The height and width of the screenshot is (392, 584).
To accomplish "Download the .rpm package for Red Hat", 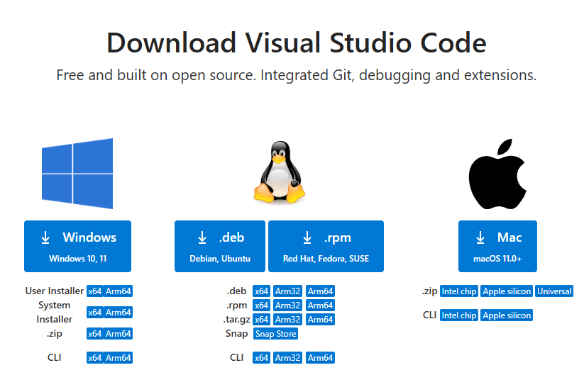I will [326, 246].
